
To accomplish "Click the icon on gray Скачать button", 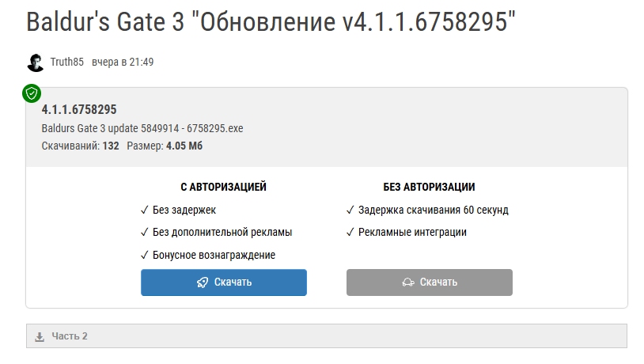I will point(408,282).
